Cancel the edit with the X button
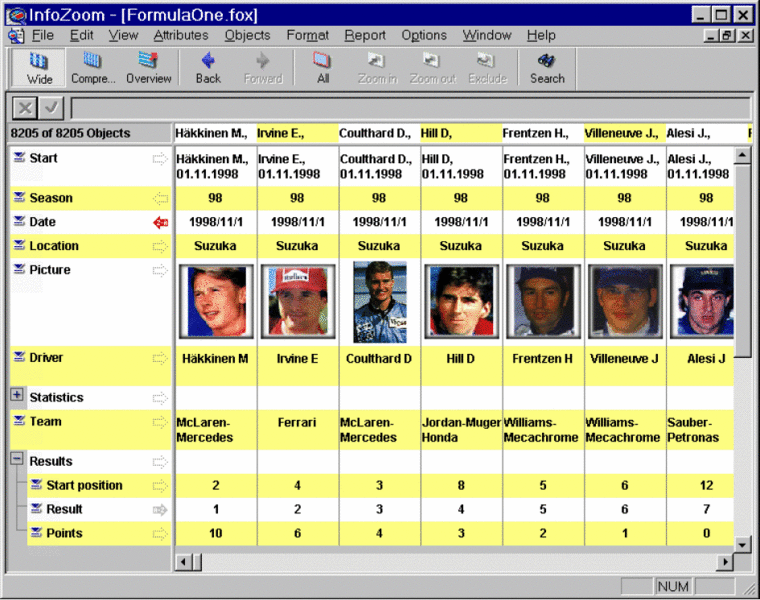The image size is (760, 600). tap(25, 108)
